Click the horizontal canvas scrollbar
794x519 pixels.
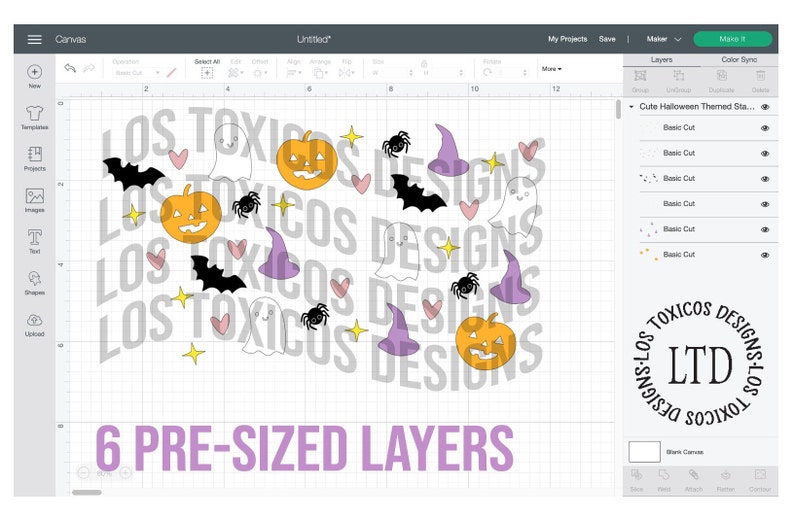(x=87, y=492)
